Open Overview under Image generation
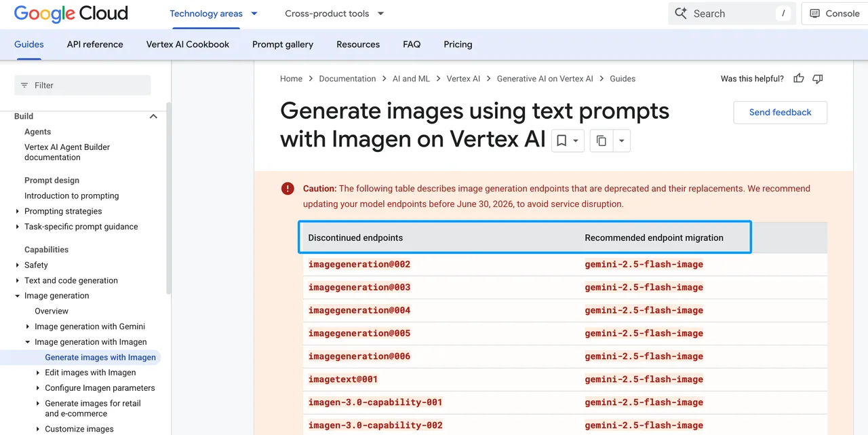 (52, 311)
